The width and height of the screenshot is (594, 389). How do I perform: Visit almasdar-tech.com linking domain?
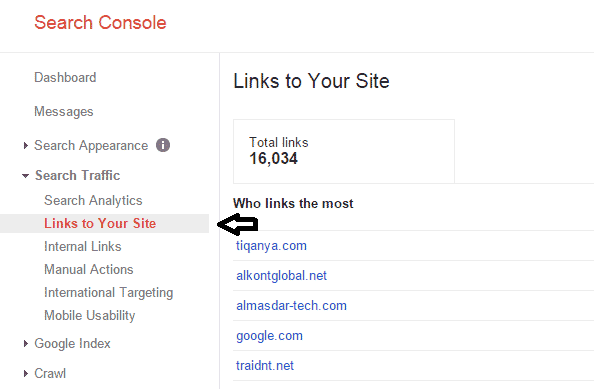coord(291,306)
